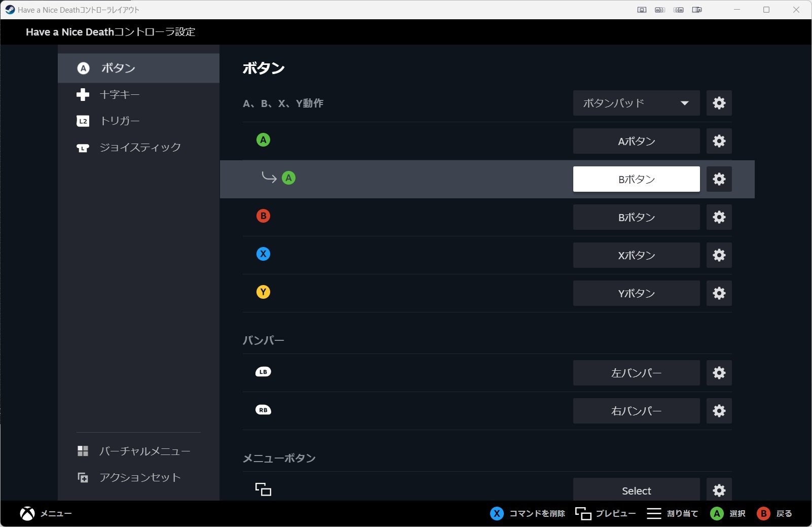Viewport: 812px width, 527px height.
Task: Click the red B button glyph row
Action: pos(263,216)
